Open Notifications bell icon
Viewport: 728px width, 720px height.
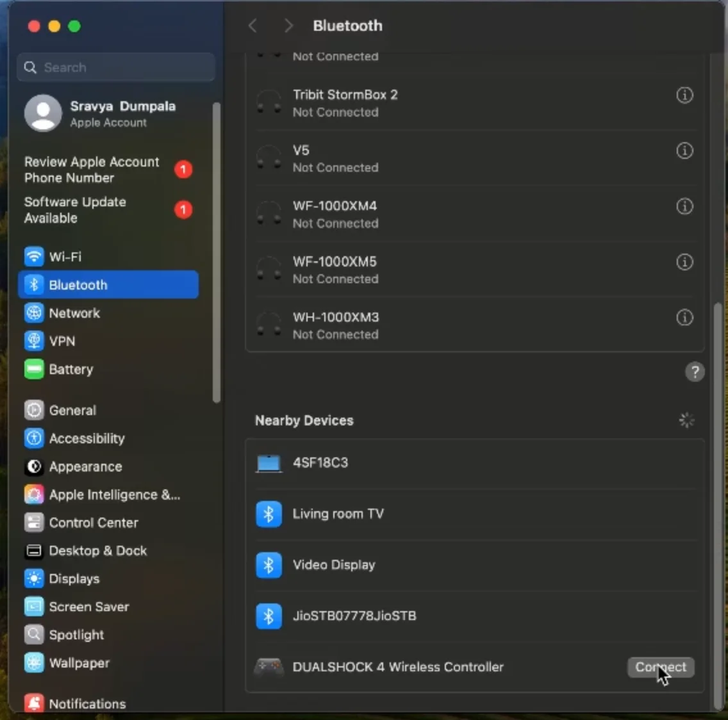pos(34,703)
